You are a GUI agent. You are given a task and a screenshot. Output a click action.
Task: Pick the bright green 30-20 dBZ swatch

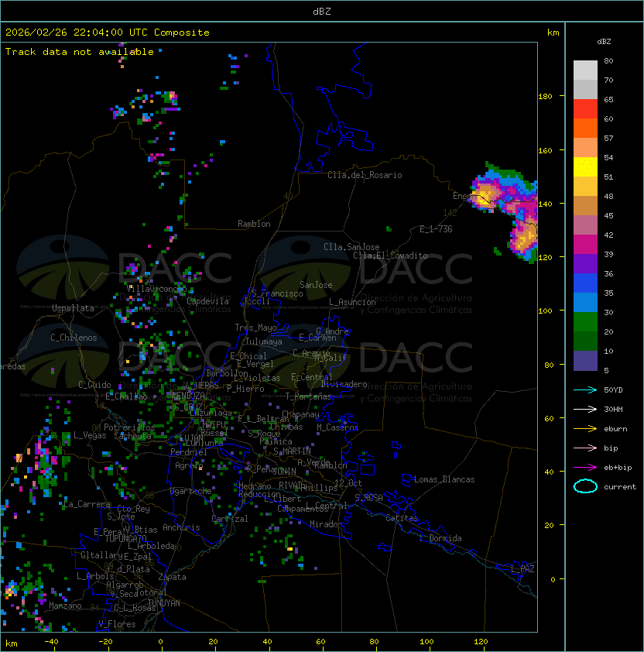click(x=585, y=322)
